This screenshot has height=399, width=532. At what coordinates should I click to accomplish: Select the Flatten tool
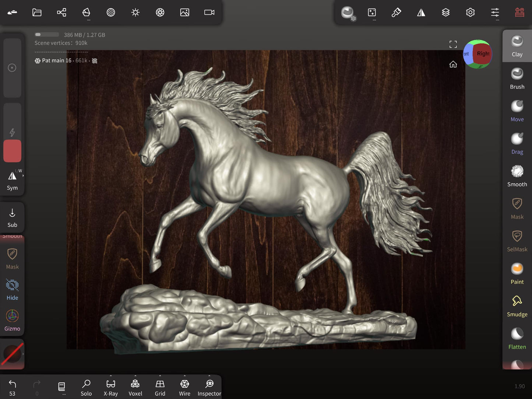click(517, 337)
